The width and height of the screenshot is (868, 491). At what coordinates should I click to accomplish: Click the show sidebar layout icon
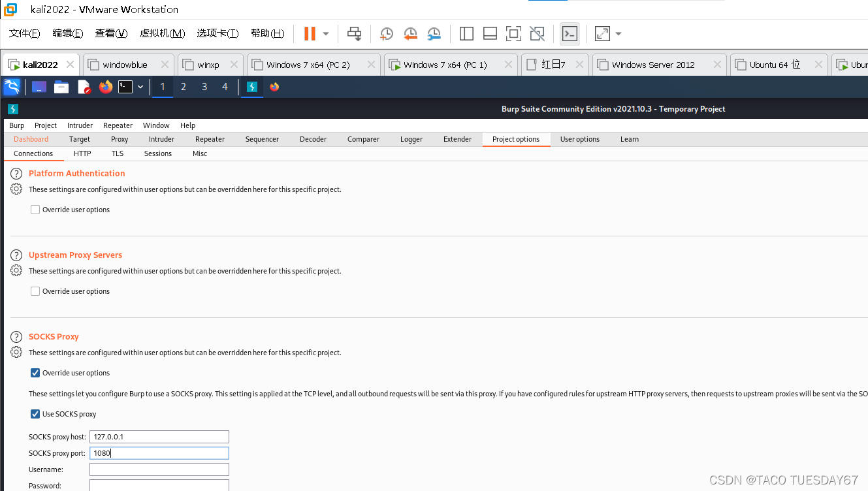click(466, 34)
